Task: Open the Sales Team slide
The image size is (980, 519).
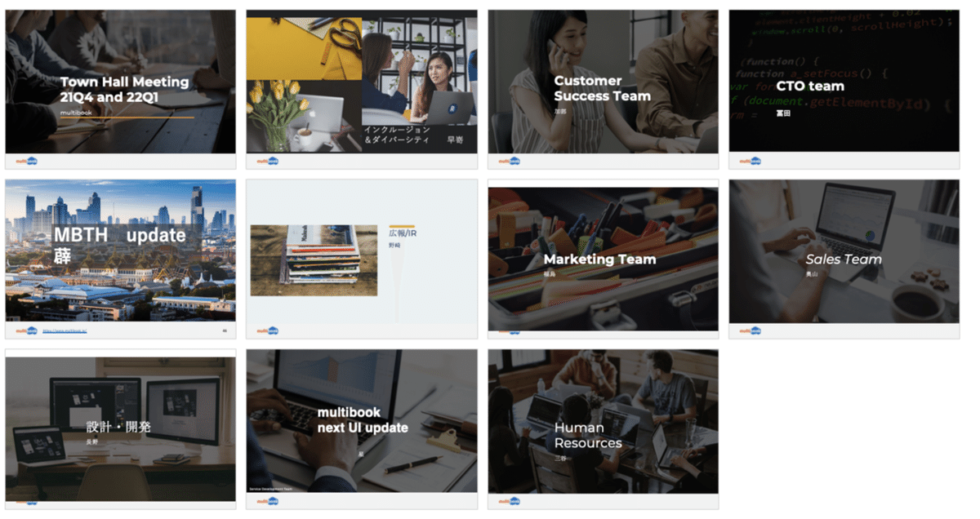Action: point(844,251)
